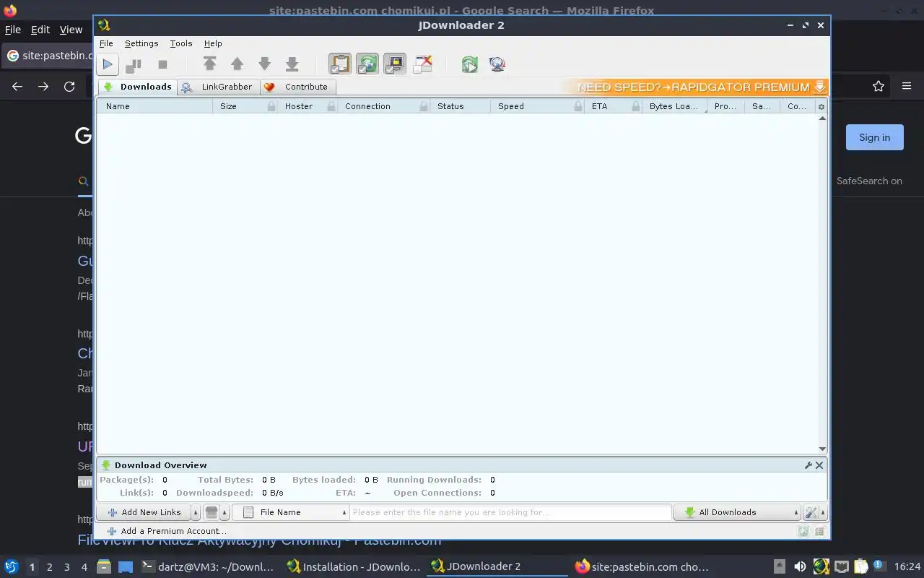The width and height of the screenshot is (924, 578).
Task: Open the Firefox hamburger menu
Action: [x=907, y=86]
